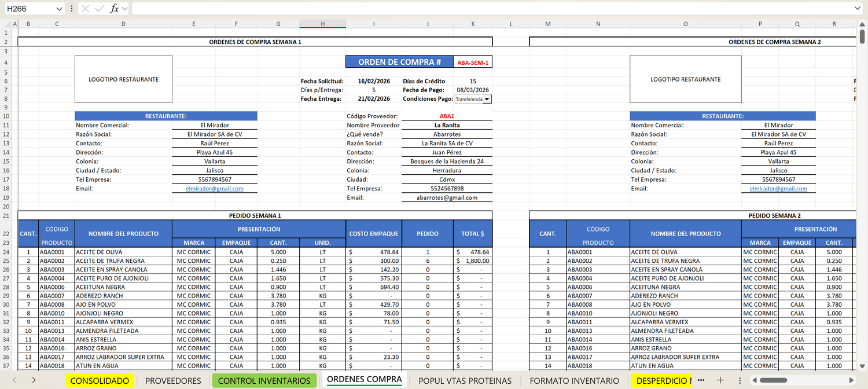The height and width of the screenshot is (389, 868).
Task: Open Condiciones Pago Transferencia dropdown
Action: click(487, 99)
